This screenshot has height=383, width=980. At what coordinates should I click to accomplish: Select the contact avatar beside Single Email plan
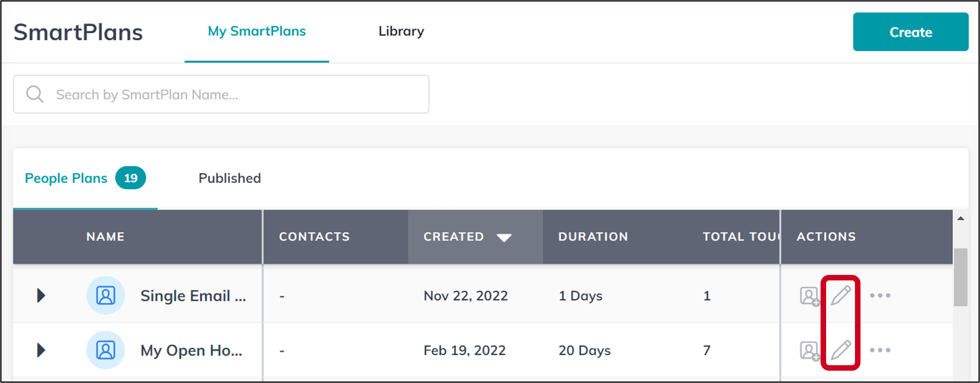pyautogui.click(x=106, y=295)
